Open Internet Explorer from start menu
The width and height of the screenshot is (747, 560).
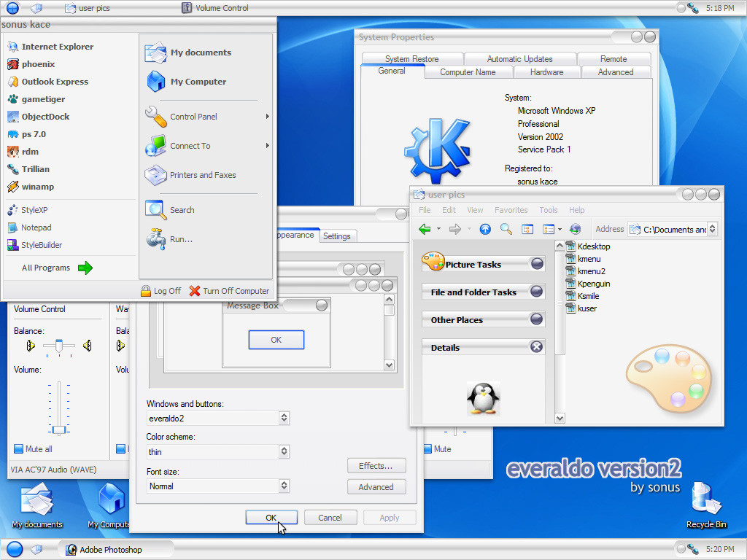(x=50, y=47)
